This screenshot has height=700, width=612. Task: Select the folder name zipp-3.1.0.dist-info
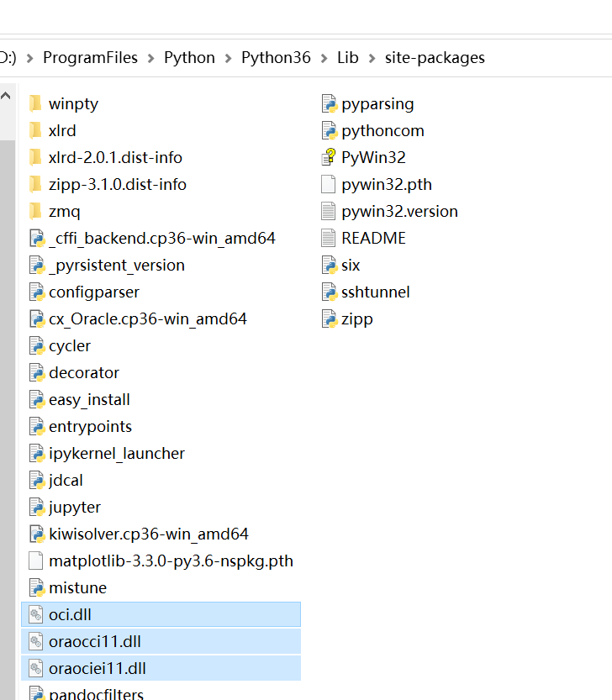(x=118, y=184)
